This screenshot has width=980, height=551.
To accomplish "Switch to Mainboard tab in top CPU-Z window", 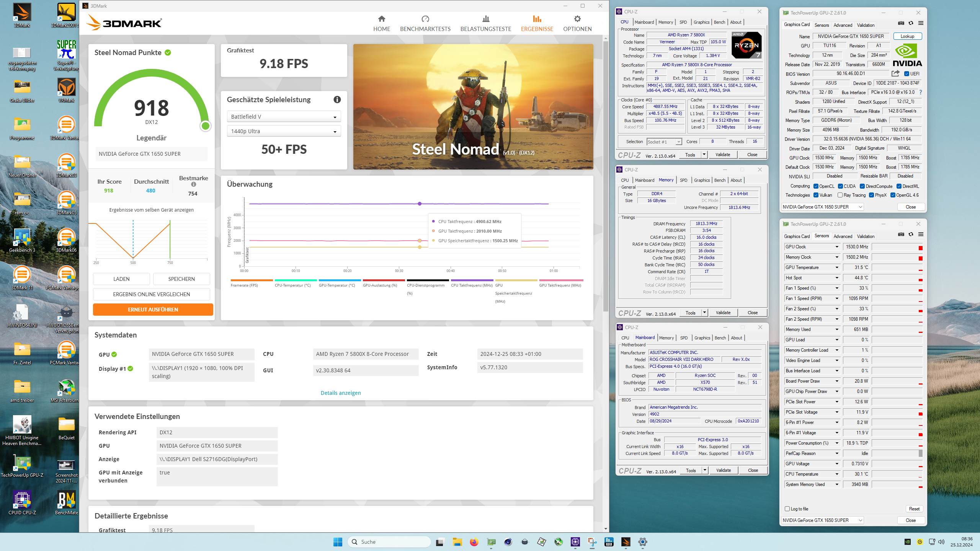I will click(644, 22).
